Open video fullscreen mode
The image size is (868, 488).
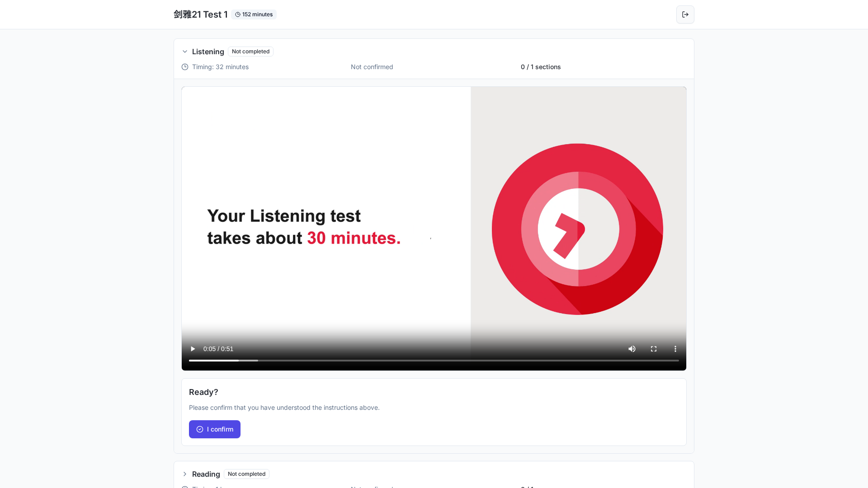point(654,349)
